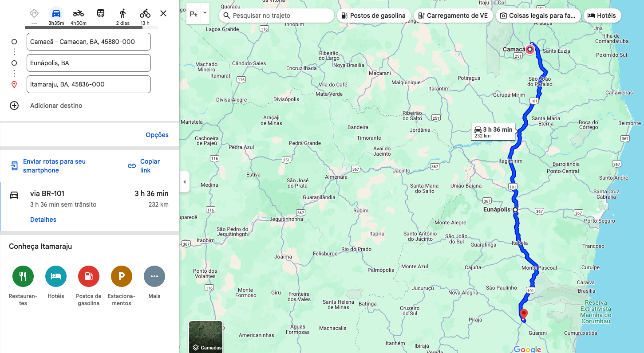Image resolution: width=644 pixels, height=353 pixels.
Task: Find Estacionamentos parking category
Action: coord(122,277)
